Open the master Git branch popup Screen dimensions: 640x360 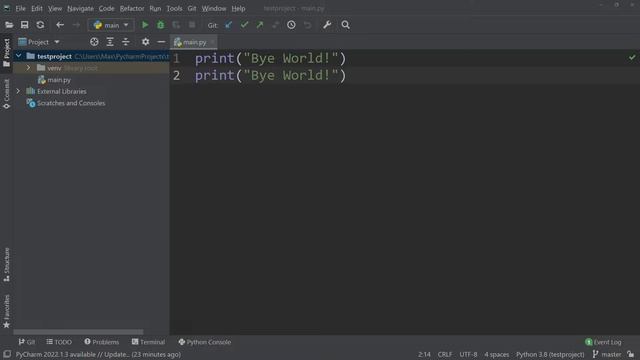tap(607, 354)
